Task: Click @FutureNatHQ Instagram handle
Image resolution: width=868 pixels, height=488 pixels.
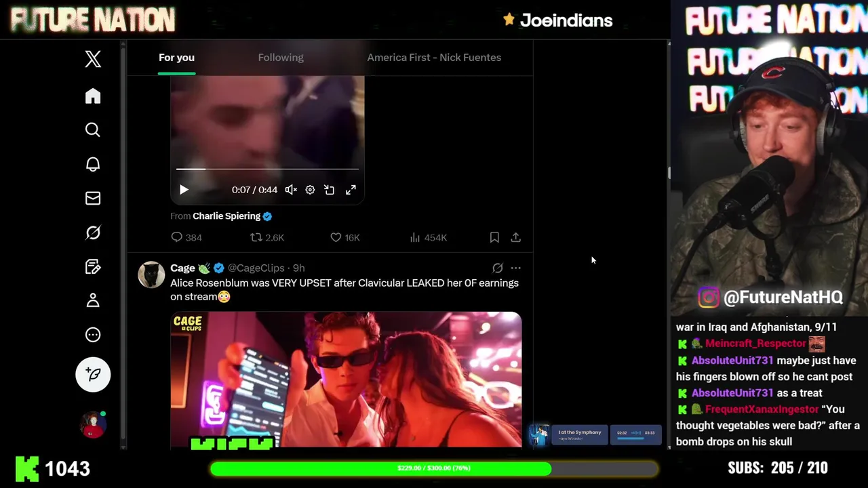Action: (x=783, y=297)
